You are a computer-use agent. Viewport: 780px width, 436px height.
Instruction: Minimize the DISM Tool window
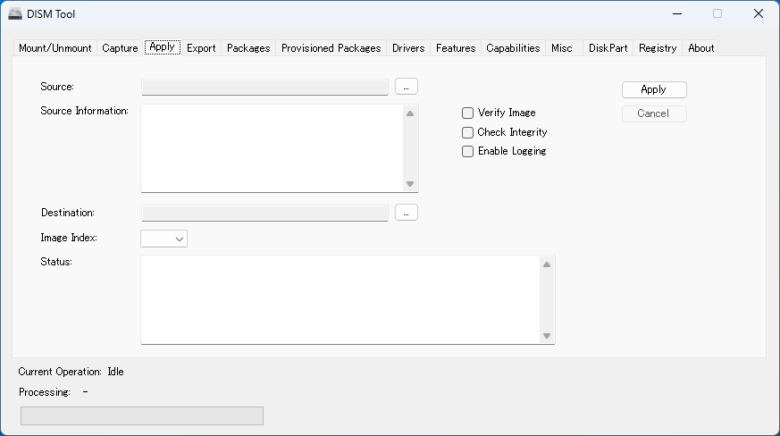pyautogui.click(x=677, y=14)
